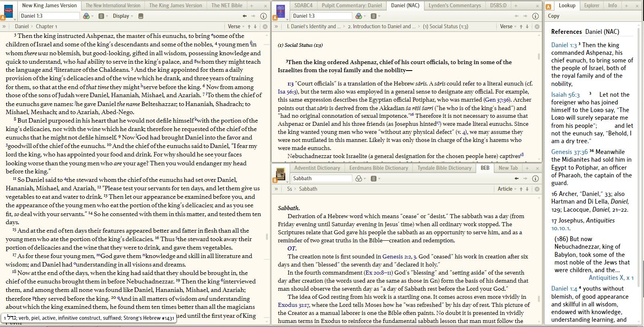Expand the Daniel (NAC) table of contents chevrons
This screenshot has width=644, height=327.
(276, 27)
